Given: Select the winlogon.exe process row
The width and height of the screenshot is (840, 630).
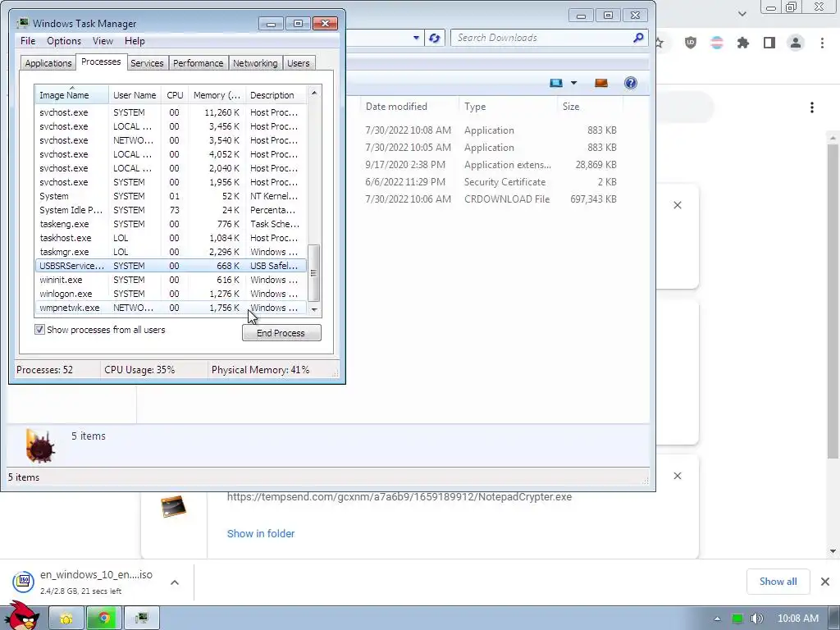Looking at the screenshot, I should click(x=171, y=294).
